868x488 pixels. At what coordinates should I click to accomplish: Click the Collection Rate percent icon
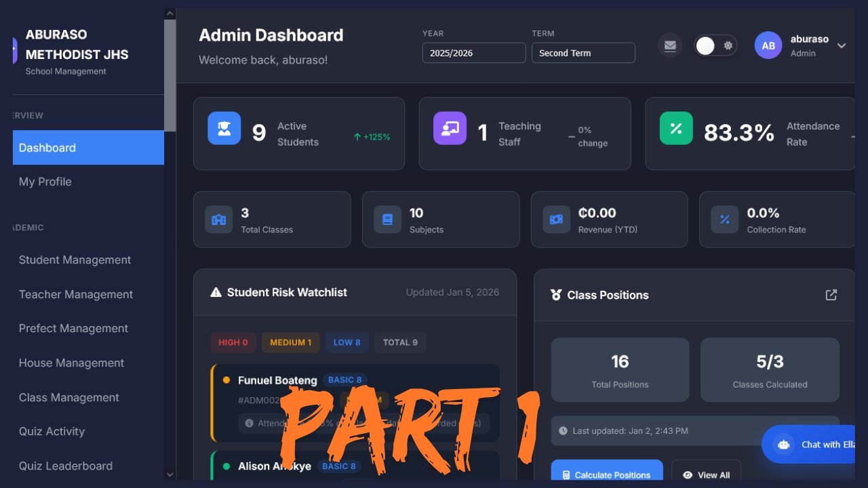(x=725, y=220)
